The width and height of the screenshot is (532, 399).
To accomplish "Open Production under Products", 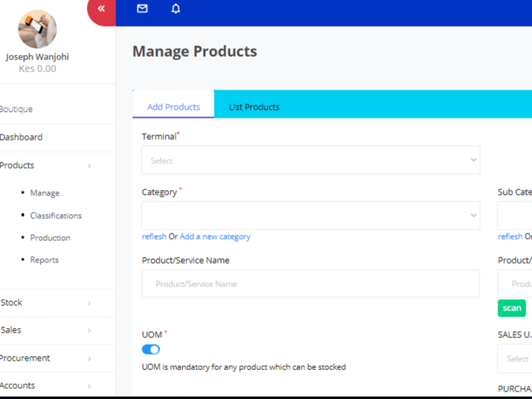I will click(50, 238).
